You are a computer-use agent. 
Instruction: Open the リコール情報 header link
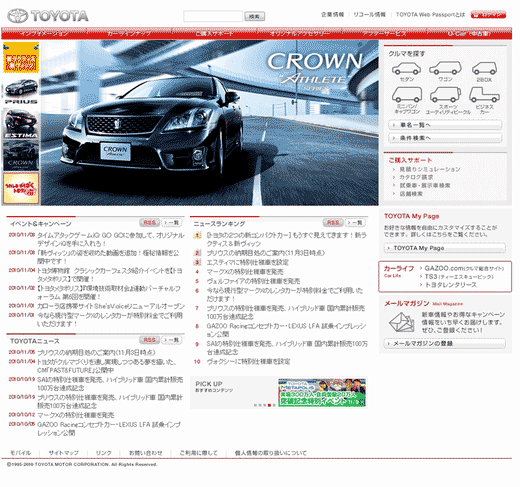369,15
